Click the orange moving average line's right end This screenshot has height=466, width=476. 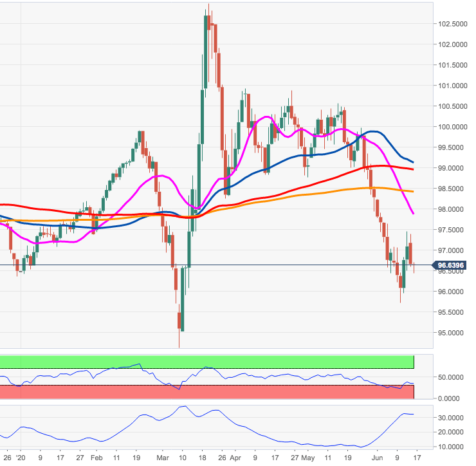click(x=412, y=191)
